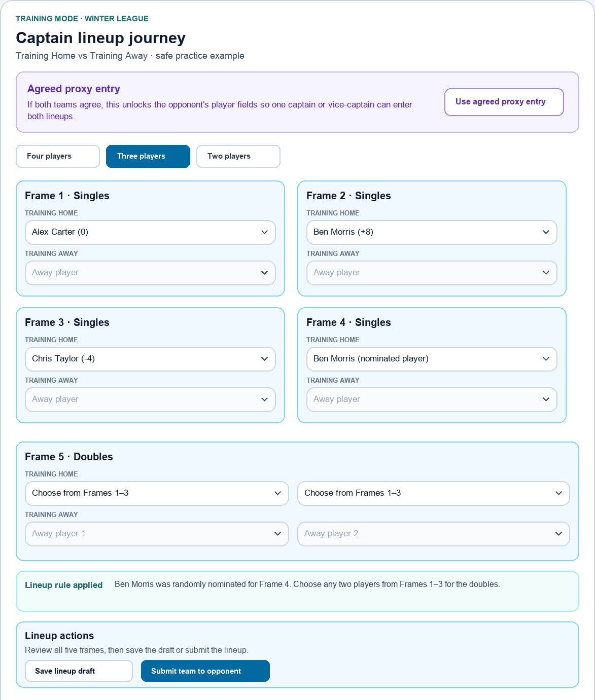Switch to Four players format
This screenshot has height=700, width=595.
pos(58,156)
